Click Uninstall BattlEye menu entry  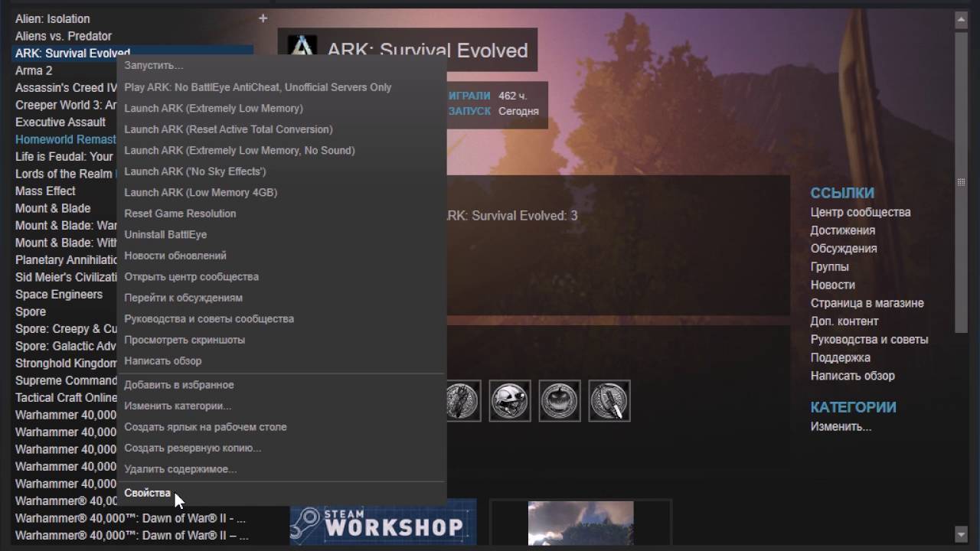(165, 234)
